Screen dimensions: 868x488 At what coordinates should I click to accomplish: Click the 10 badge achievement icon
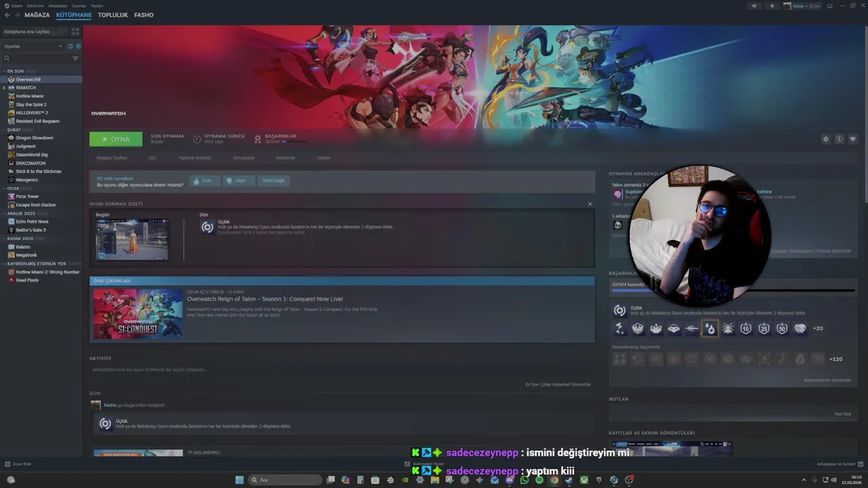click(x=746, y=329)
